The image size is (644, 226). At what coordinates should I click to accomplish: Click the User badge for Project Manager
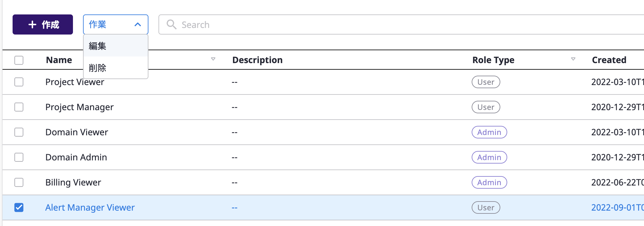486,107
